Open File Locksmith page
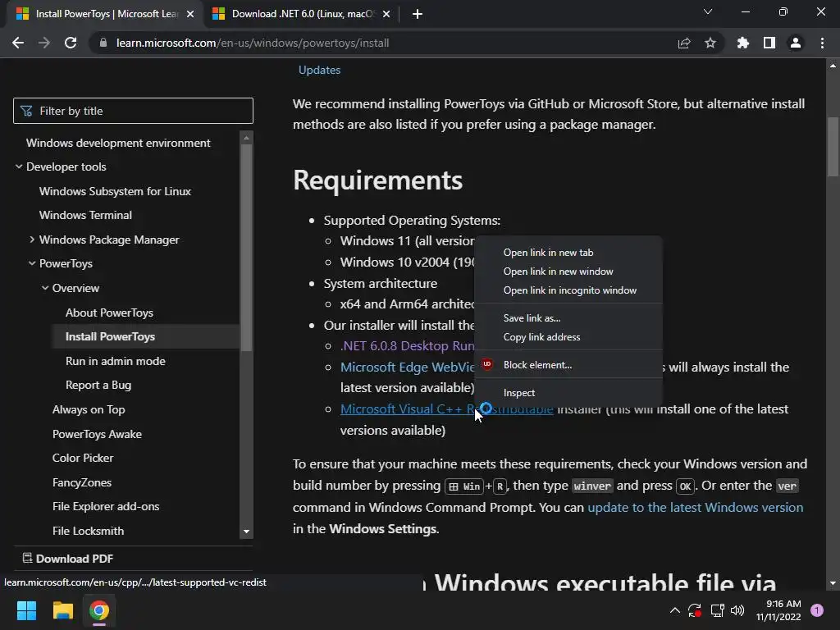This screenshot has height=630, width=840. pos(88,531)
